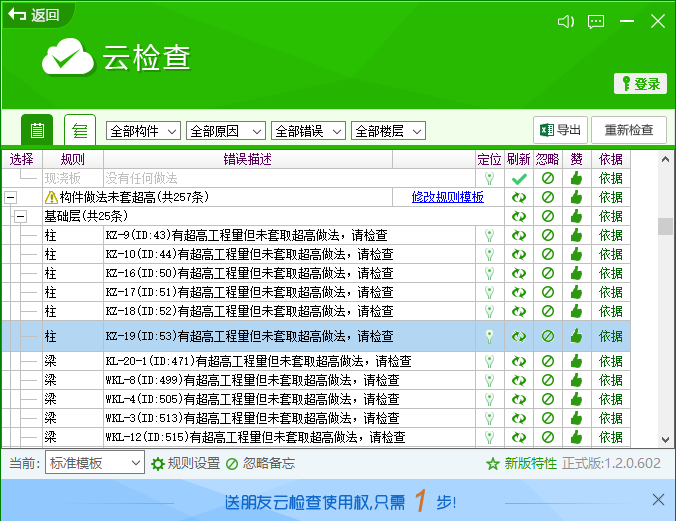This screenshot has height=521, width=676.
Task: Thumbs up the KZ-16 (ID:50) row
Action: (576, 273)
